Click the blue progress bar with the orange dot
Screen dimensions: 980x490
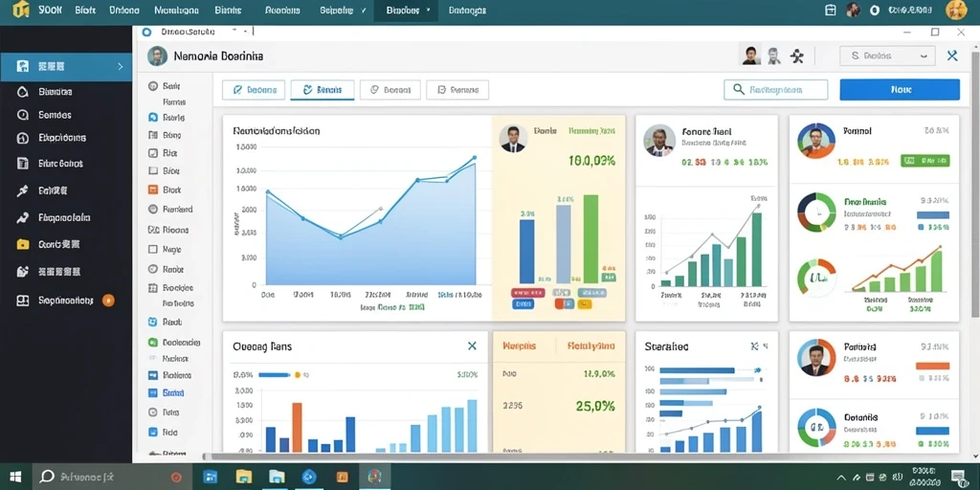coord(275,375)
